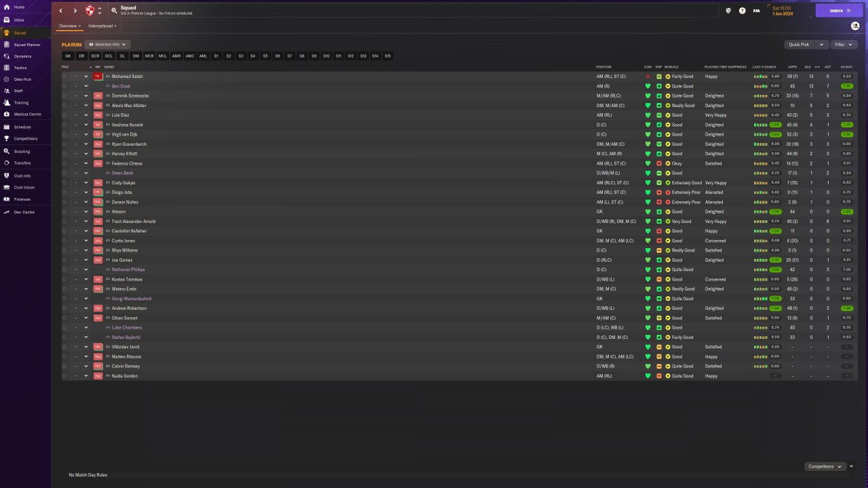Open Squad Planner from the sidebar icon

tap(6, 45)
